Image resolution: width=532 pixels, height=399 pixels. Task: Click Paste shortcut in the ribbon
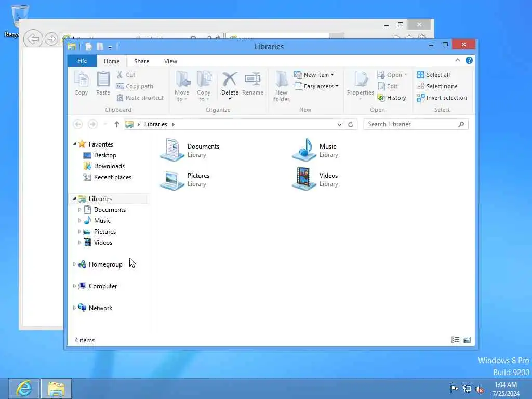(x=140, y=98)
